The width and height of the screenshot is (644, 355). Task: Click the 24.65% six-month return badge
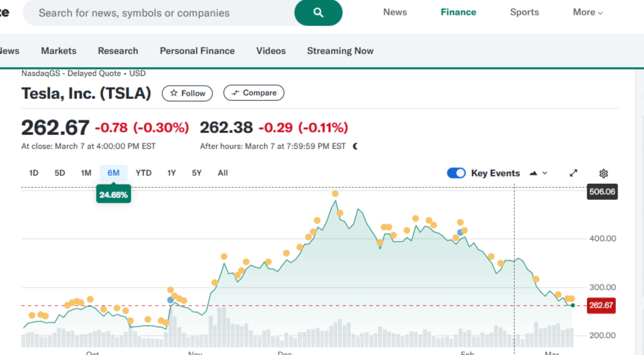[x=113, y=195]
